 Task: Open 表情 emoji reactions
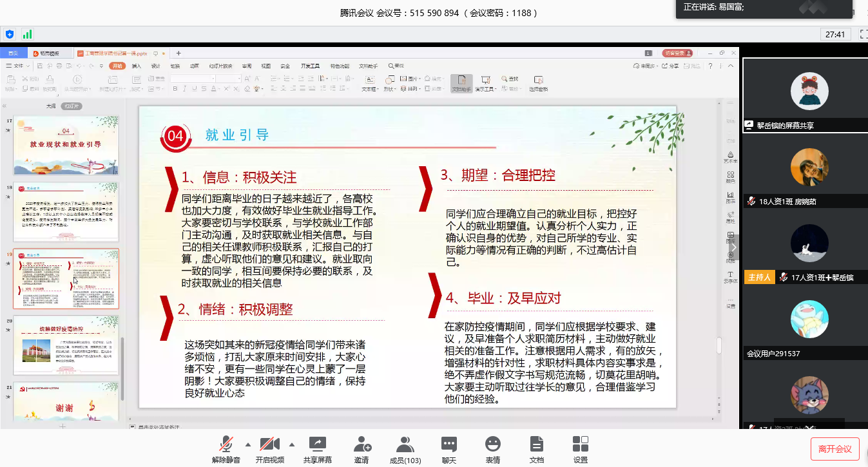point(493,445)
